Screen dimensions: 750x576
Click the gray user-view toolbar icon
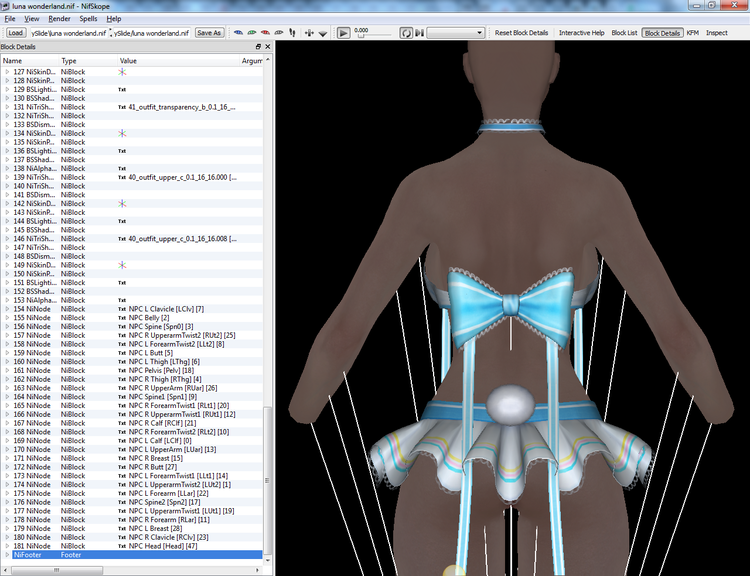click(x=278, y=33)
